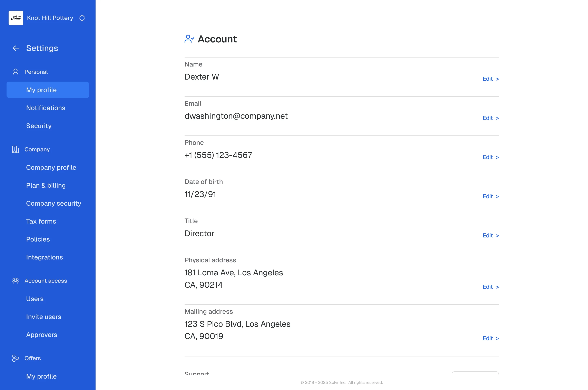Edit the Email address
This screenshot has height=390, width=588.
[490, 118]
